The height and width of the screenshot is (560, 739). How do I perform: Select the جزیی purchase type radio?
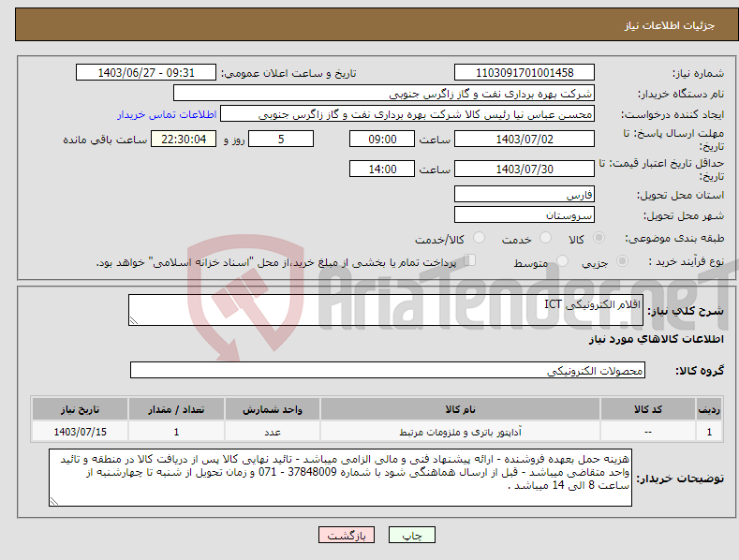click(622, 260)
